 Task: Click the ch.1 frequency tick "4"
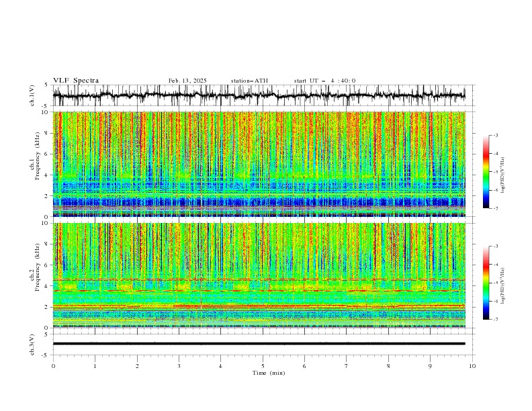tap(47, 175)
